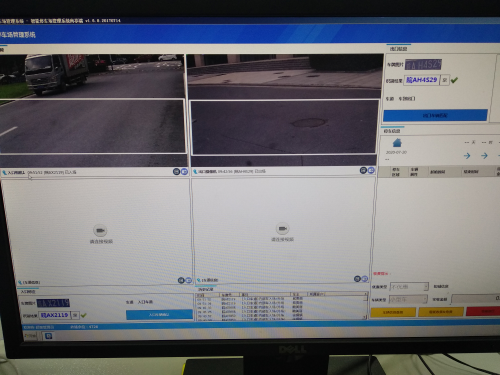Open the discount type dropdown
The image size is (500, 375).
[409, 287]
